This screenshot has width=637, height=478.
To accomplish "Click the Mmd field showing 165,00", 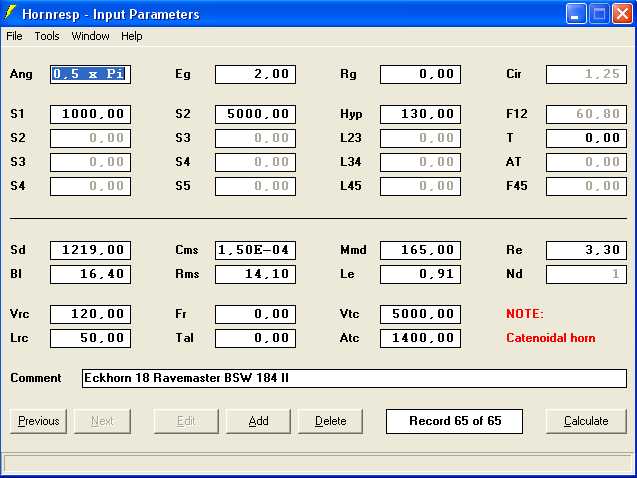I will point(420,250).
